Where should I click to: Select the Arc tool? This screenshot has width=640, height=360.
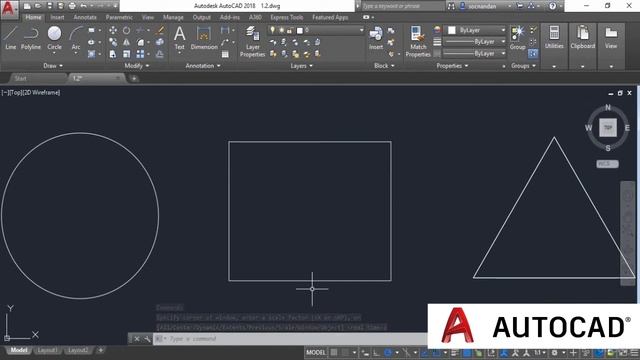76,38
